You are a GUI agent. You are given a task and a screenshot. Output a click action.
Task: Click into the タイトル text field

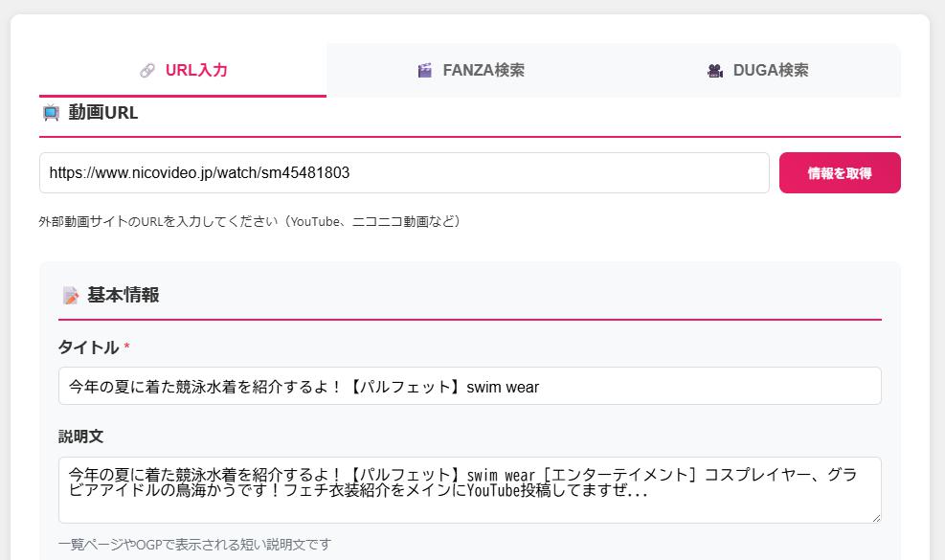click(x=469, y=387)
